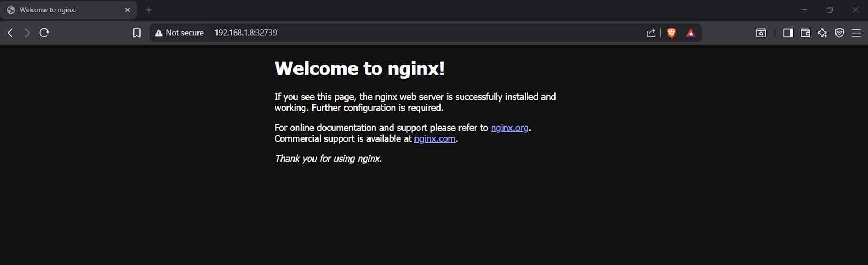Open a new tab
Viewport: 868px width, 265px height.
pyautogui.click(x=149, y=10)
